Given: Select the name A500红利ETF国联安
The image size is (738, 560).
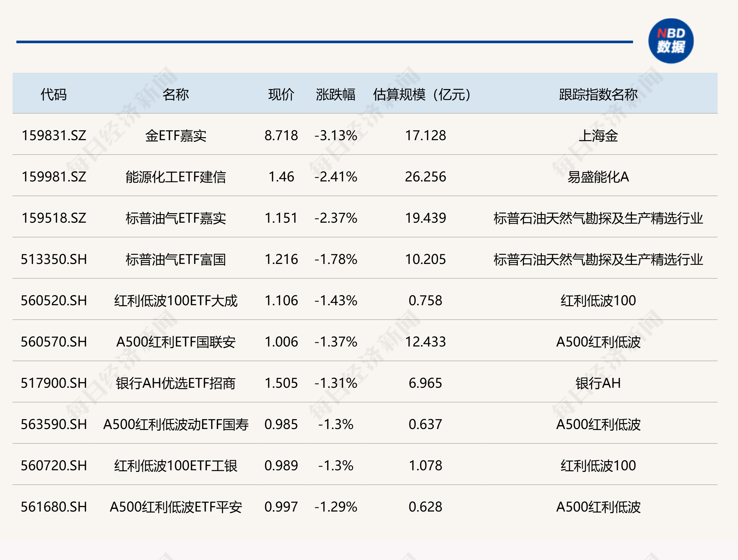Looking at the screenshot, I should pos(176,342).
